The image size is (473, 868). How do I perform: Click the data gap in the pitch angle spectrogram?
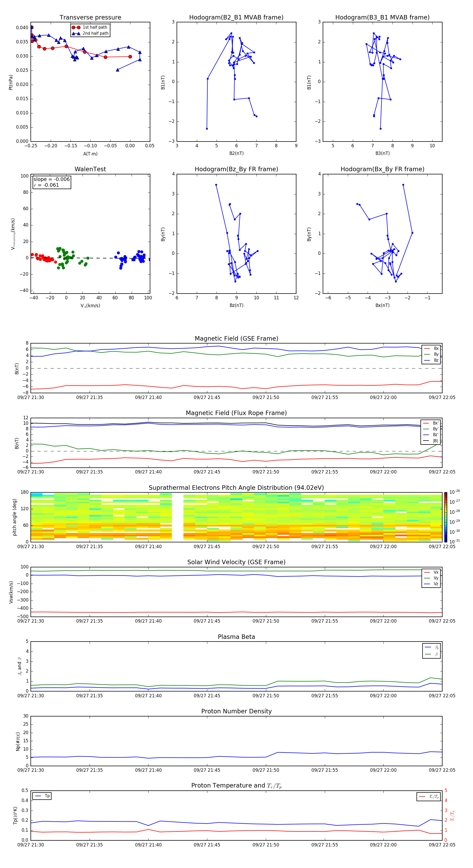tap(177, 517)
